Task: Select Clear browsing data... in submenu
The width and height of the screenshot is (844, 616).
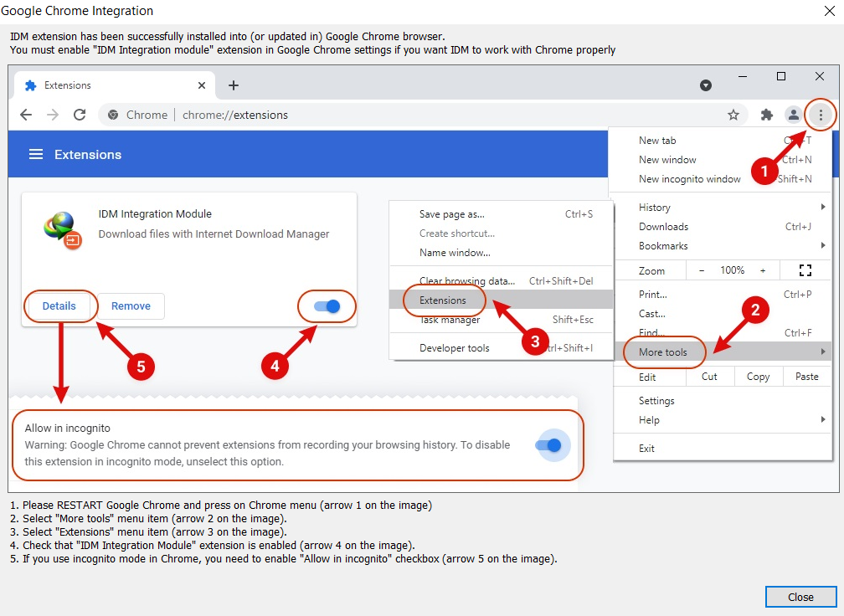Action: (x=501, y=281)
